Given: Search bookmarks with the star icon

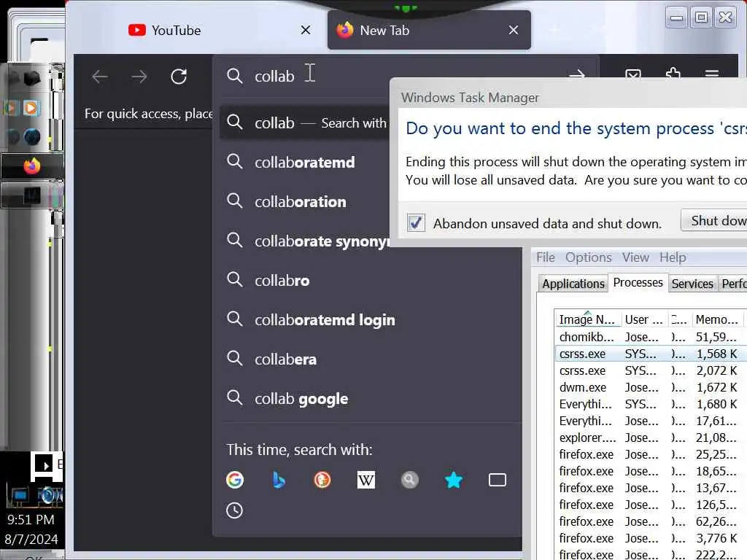Looking at the screenshot, I should pos(454,480).
